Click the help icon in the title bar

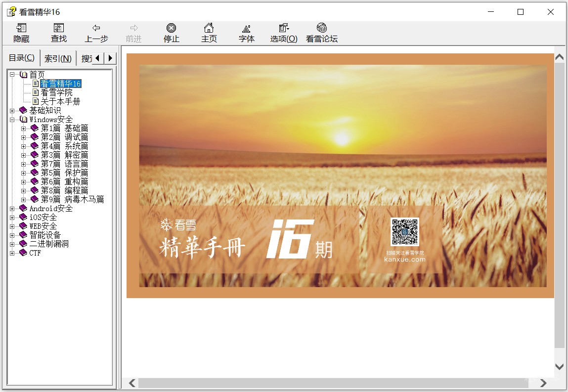click(11, 11)
